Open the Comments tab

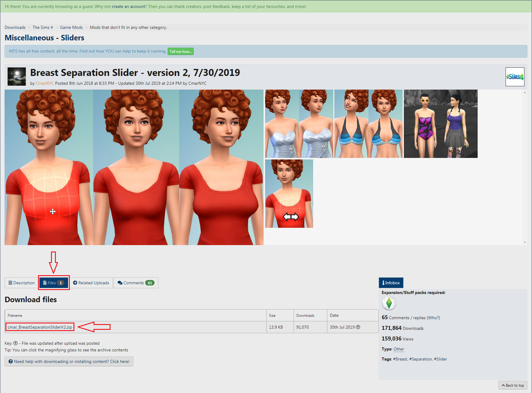tap(136, 283)
